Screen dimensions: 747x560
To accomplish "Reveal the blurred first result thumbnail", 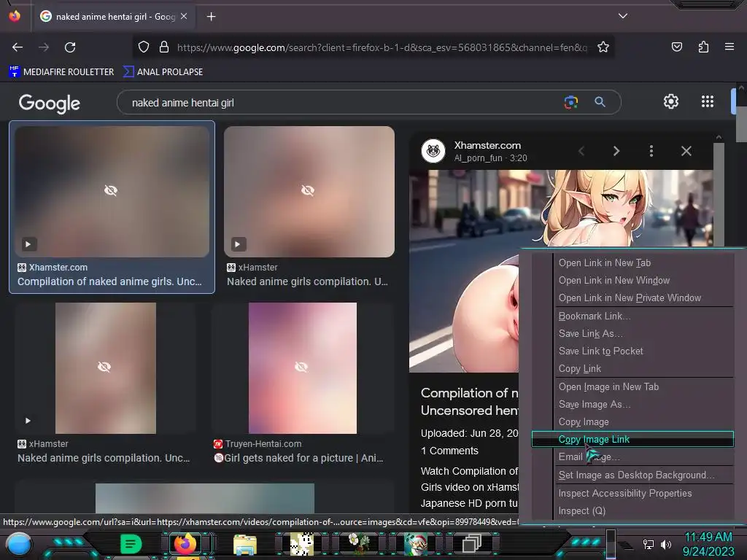I will click(111, 190).
